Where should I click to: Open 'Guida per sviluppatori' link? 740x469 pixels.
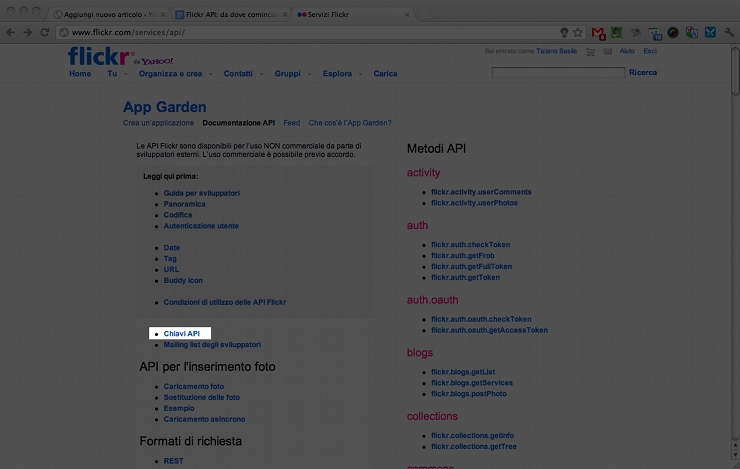(202, 193)
